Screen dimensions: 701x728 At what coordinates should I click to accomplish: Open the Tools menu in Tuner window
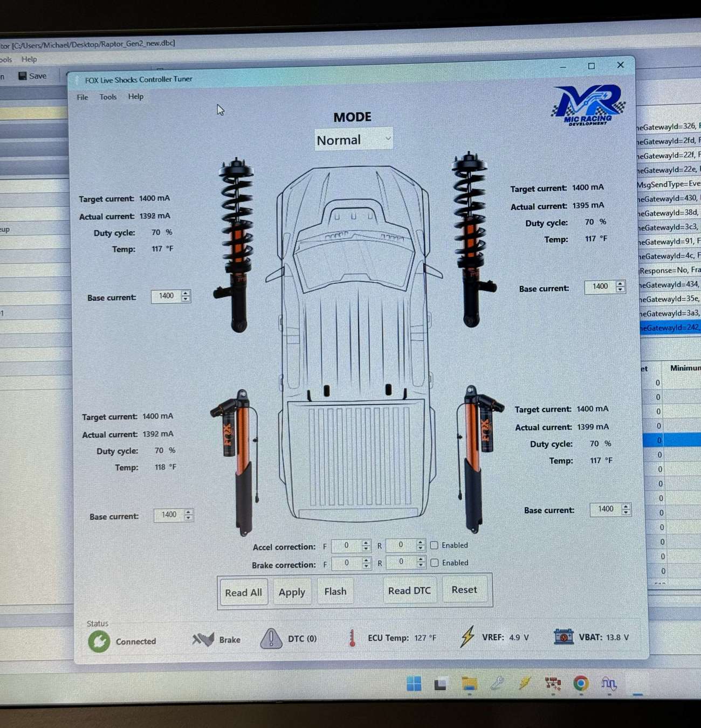coord(108,97)
